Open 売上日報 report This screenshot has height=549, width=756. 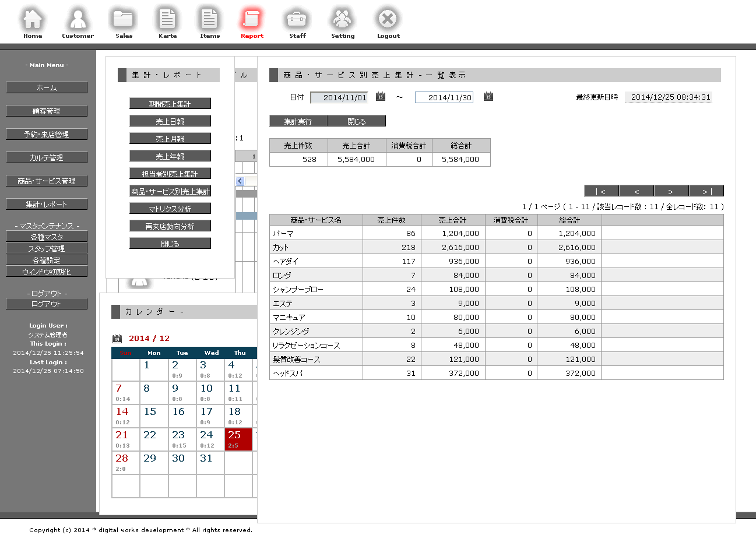[x=170, y=121]
